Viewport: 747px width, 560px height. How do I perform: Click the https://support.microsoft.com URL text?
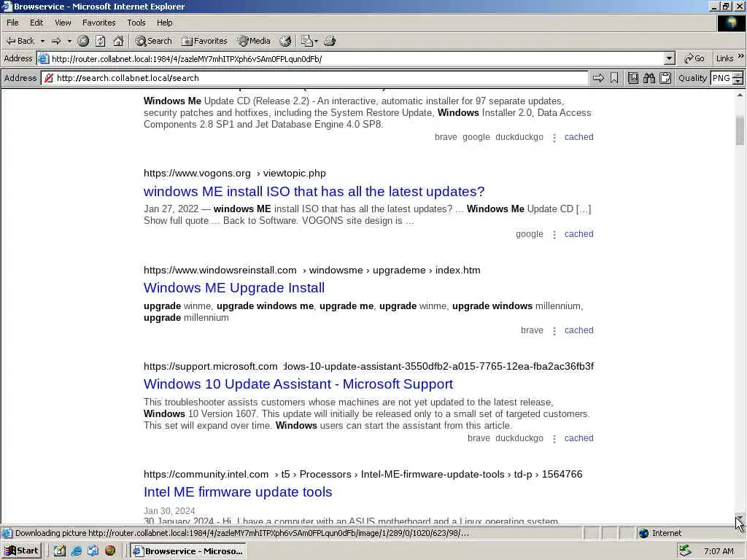coord(211,366)
